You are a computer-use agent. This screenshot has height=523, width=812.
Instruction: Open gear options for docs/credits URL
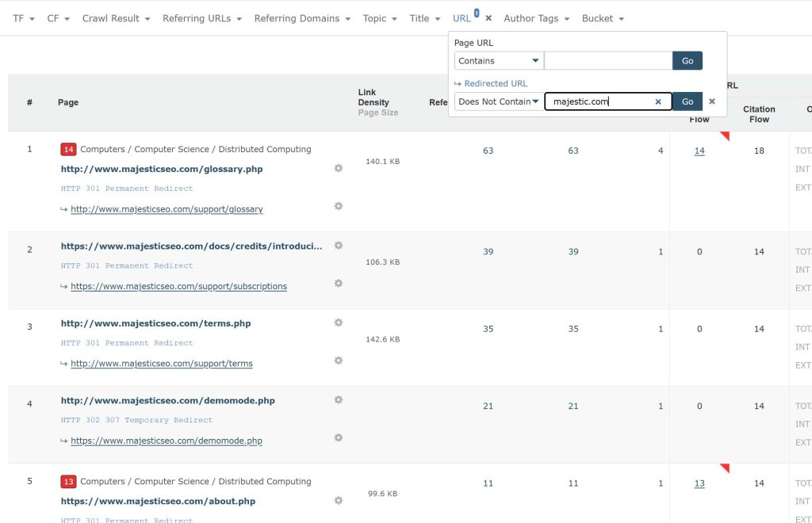click(338, 245)
